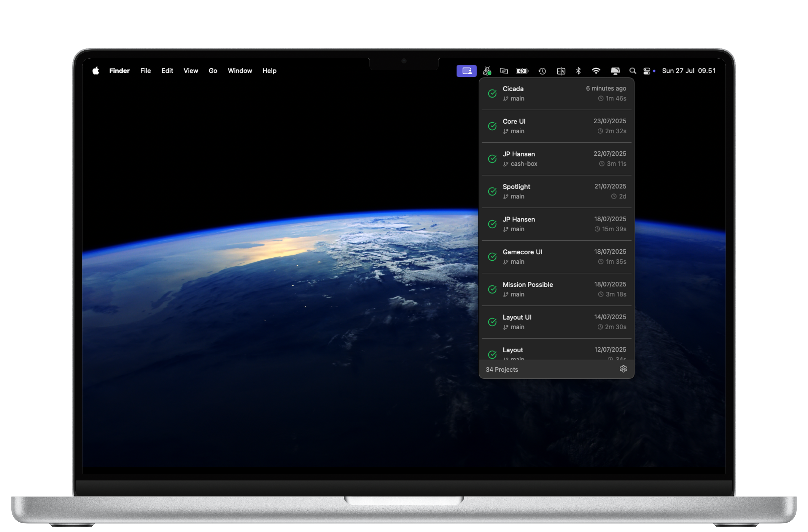Click the date and time Sun 27 Jul
The image size is (808, 532).
coord(689,70)
